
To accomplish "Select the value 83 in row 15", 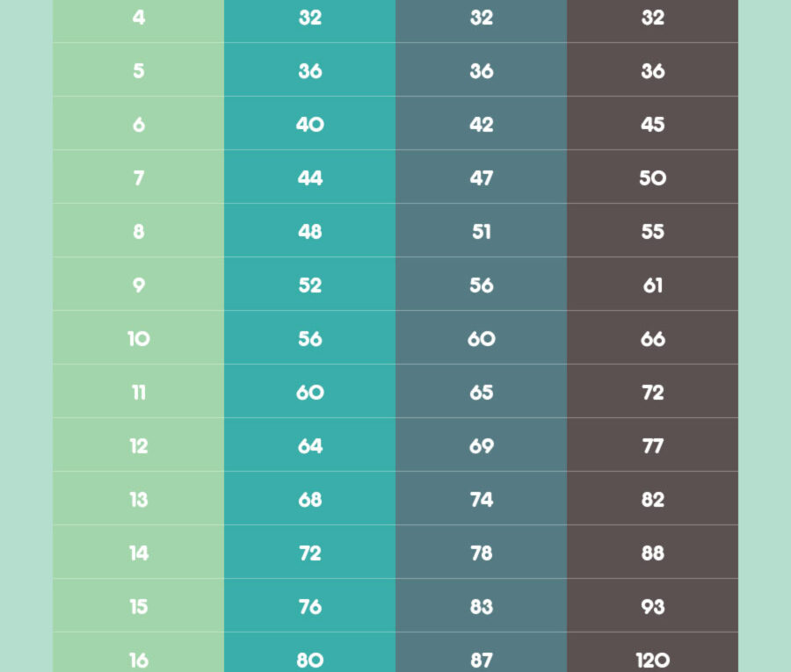I will pos(481,607).
